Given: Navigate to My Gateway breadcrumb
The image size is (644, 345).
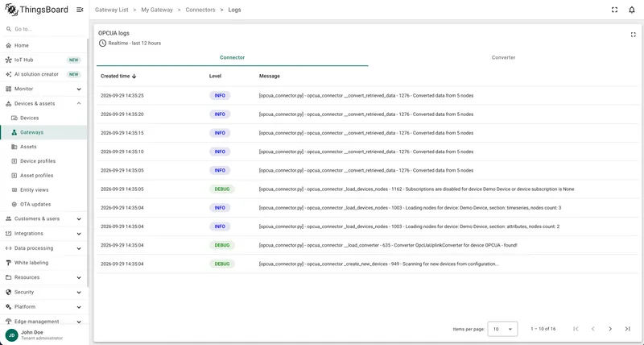Looking at the screenshot, I should tap(157, 10).
